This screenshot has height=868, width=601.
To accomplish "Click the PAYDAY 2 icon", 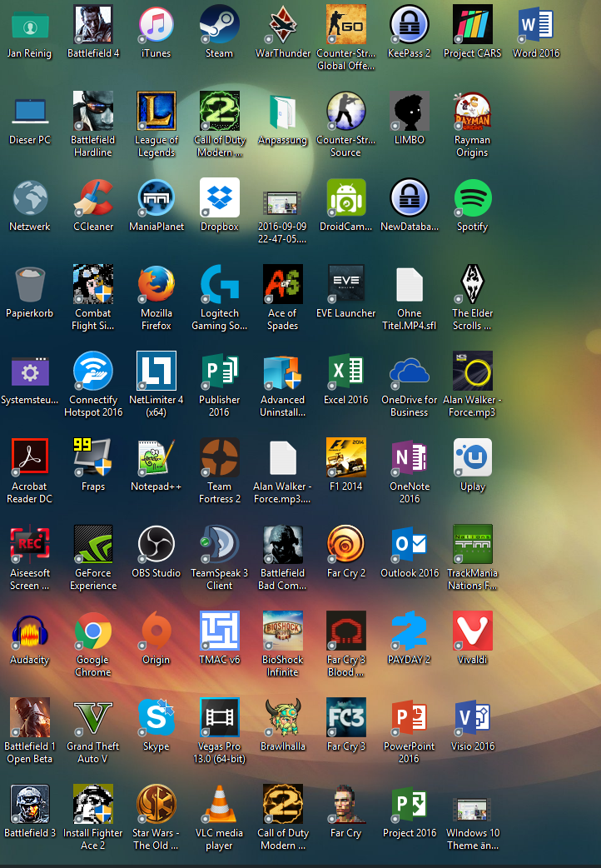I will pyautogui.click(x=409, y=631).
